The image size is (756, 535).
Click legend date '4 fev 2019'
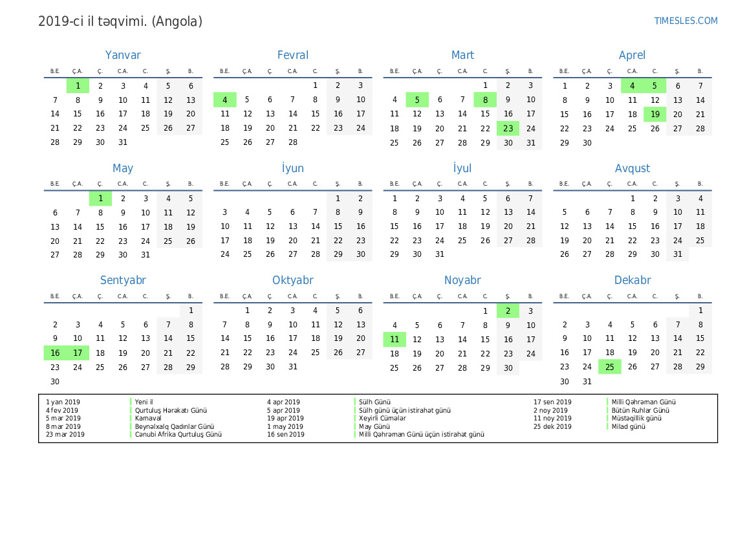click(x=61, y=410)
